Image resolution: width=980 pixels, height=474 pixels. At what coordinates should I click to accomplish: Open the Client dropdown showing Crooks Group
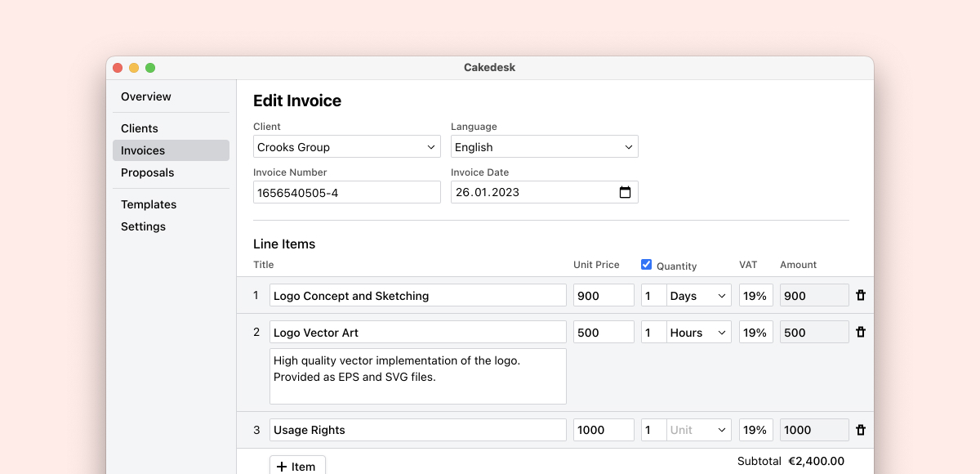point(346,147)
